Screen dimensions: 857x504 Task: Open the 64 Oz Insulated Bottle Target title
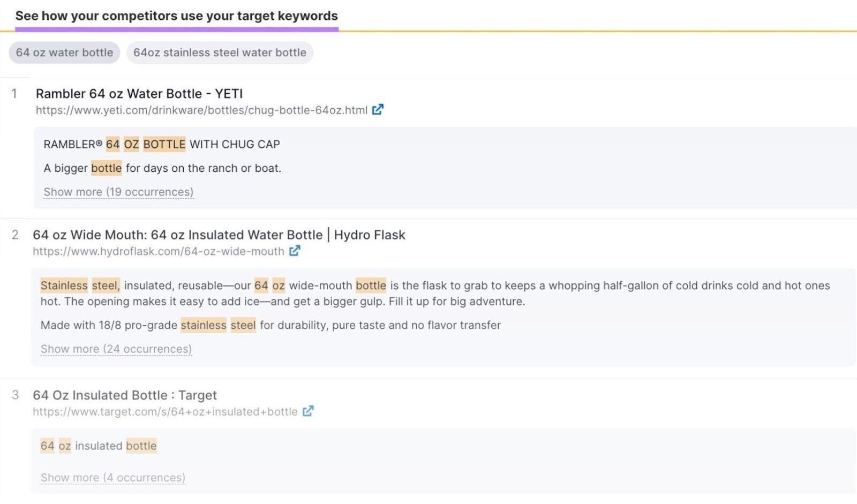click(x=125, y=395)
